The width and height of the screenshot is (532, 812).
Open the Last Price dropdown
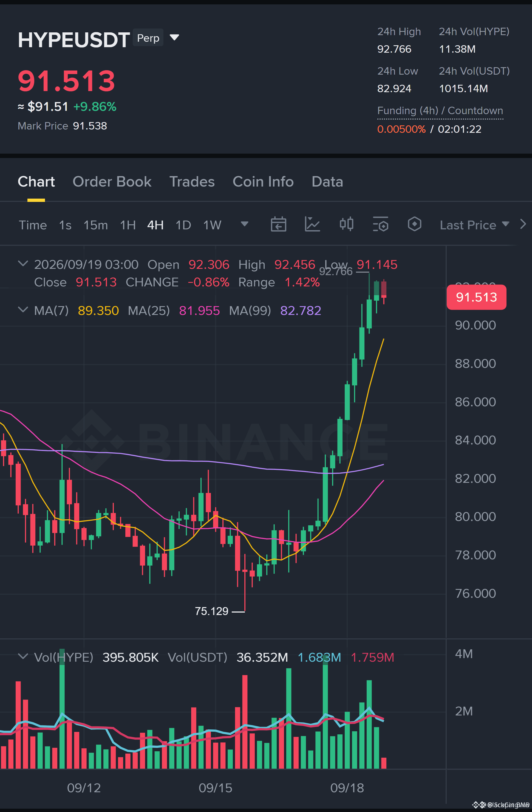point(474,225)
